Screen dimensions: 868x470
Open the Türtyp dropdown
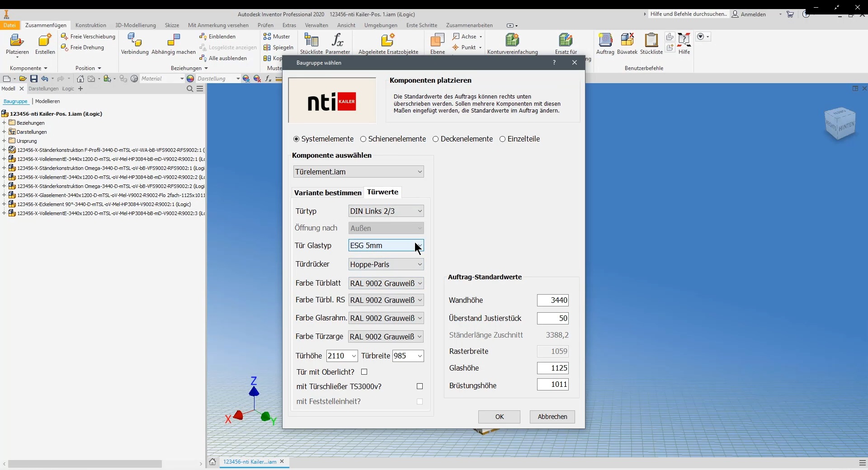[x=386, y=211]
